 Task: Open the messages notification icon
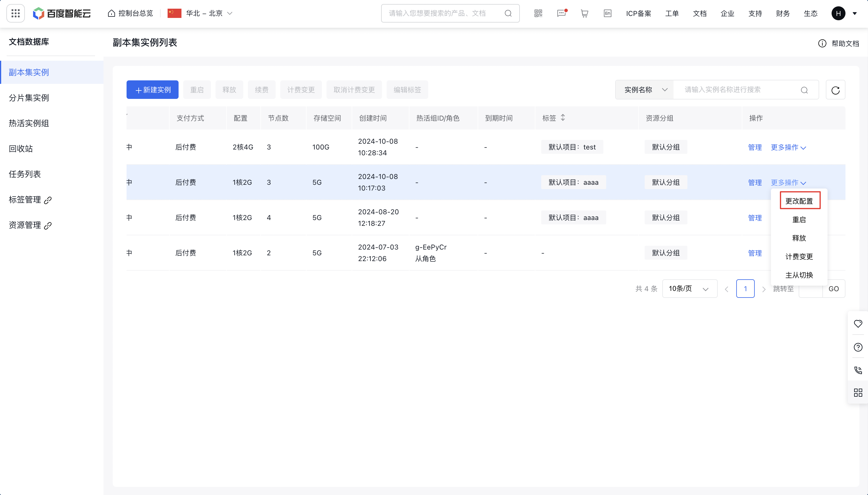click(561, 13)
